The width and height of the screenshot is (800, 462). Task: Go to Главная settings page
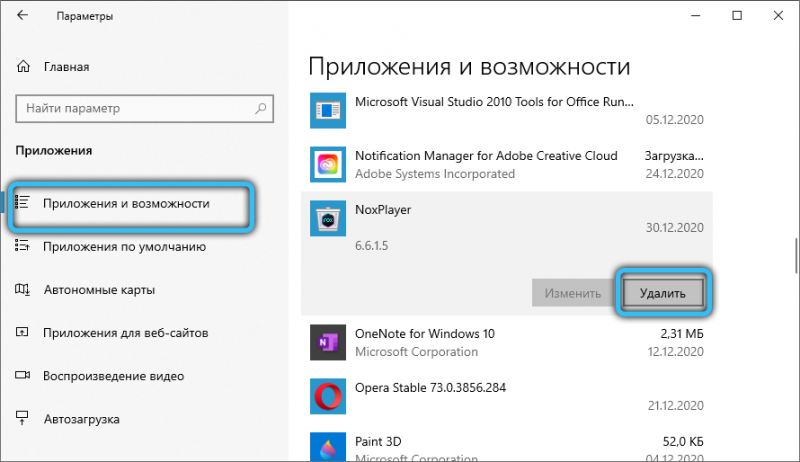66,67
